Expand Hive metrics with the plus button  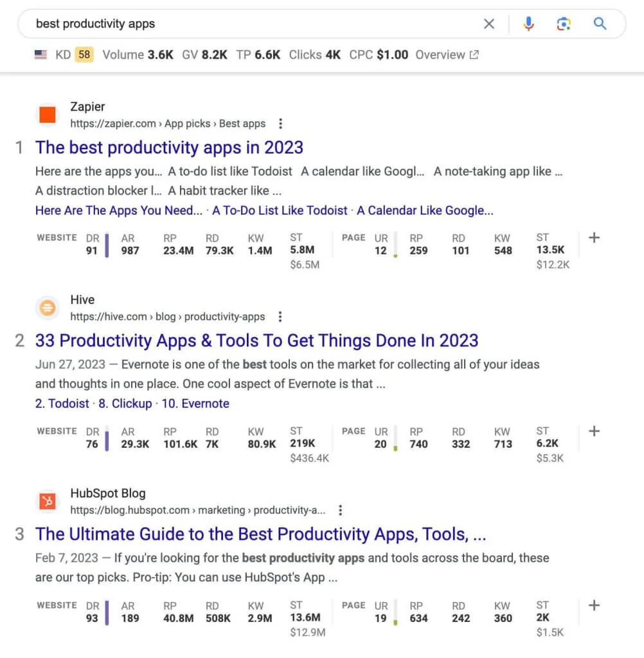click(x=594, y=431)
